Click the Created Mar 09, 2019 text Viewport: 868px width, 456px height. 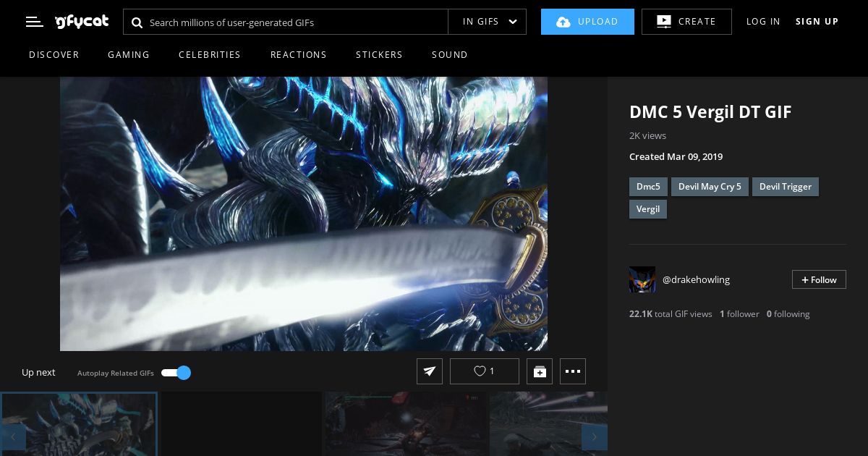pos(676,157)
